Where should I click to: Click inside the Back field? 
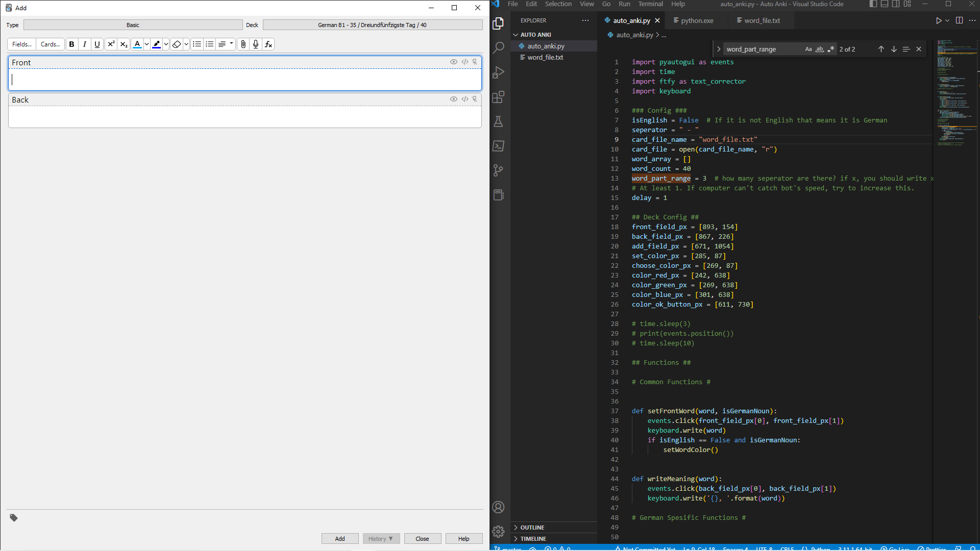point(245,116)
